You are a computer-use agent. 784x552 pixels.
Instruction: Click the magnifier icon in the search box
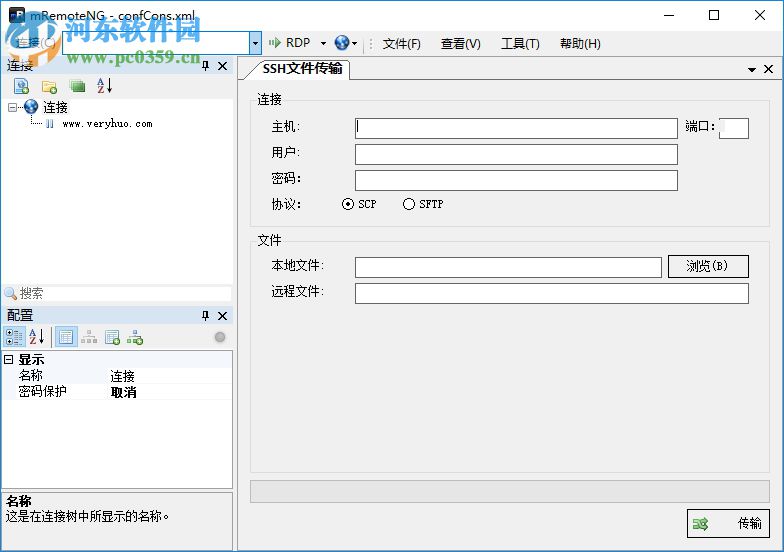point(10,294)
